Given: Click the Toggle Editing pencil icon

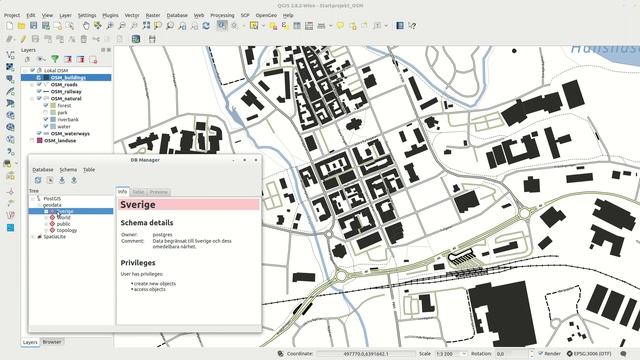Looking at the screenshot, I should (x=23, y=39).
